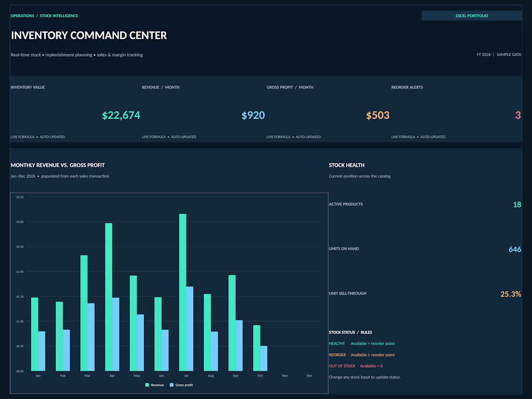Select the Nov label on the chart axis
The height and width of the screenshot is (399, 532).
coord(285,376)
